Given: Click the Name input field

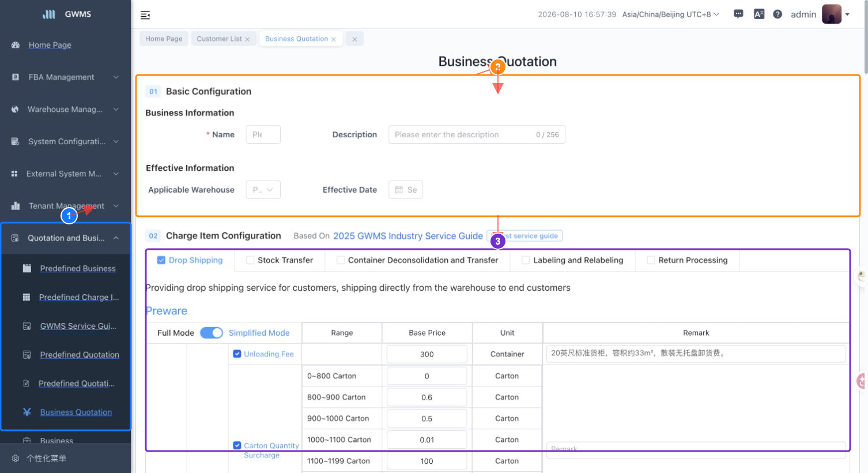Looking at the screenshot, I should (x=263, y=134).
